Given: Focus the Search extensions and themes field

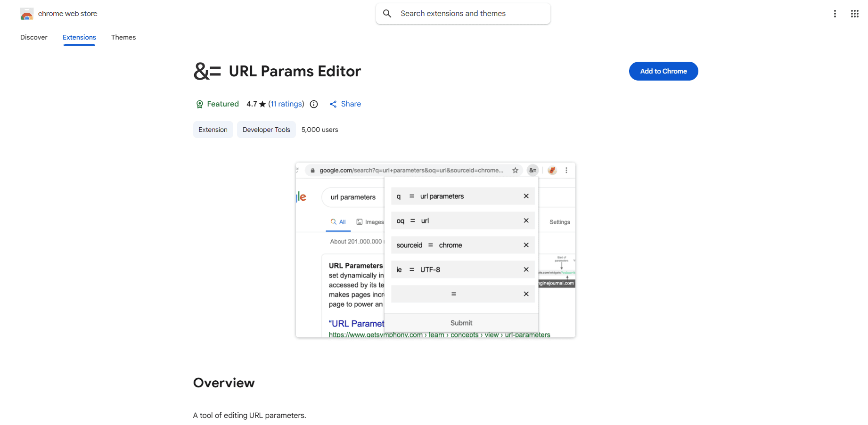Looking at the screenshot, I should [x=463, y=14].
